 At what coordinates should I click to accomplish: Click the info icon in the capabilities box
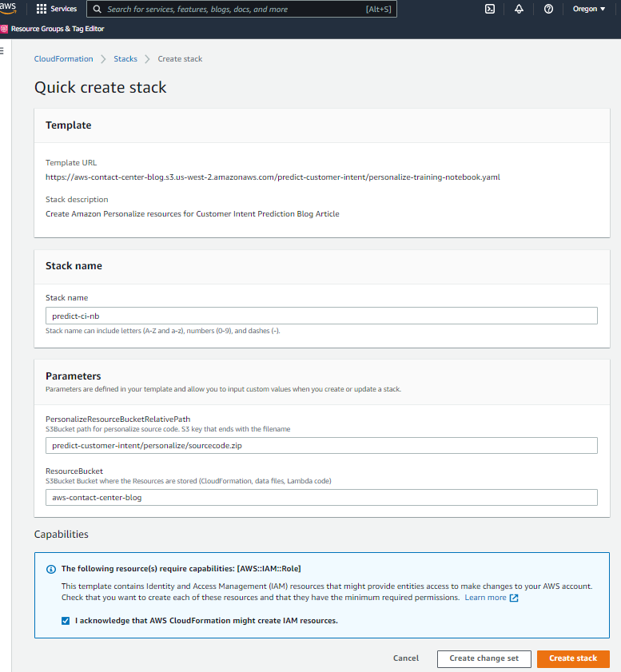(50, 569)
